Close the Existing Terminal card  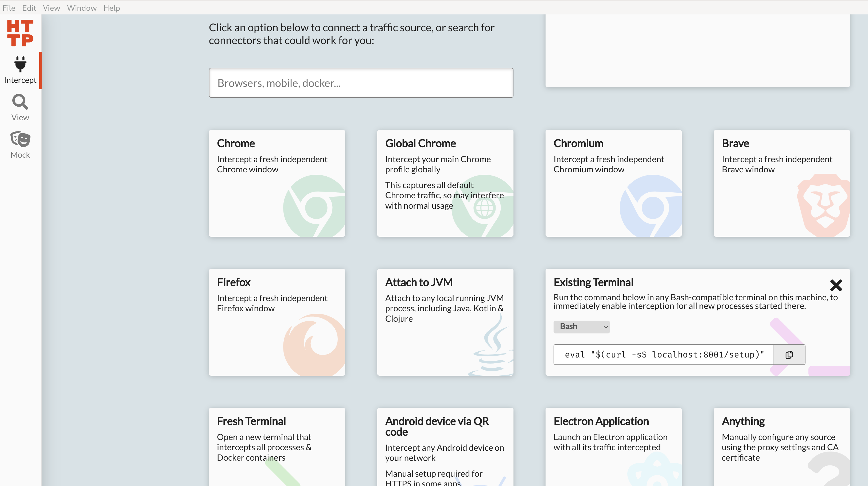pyautogui.click(x=836, y=285)
